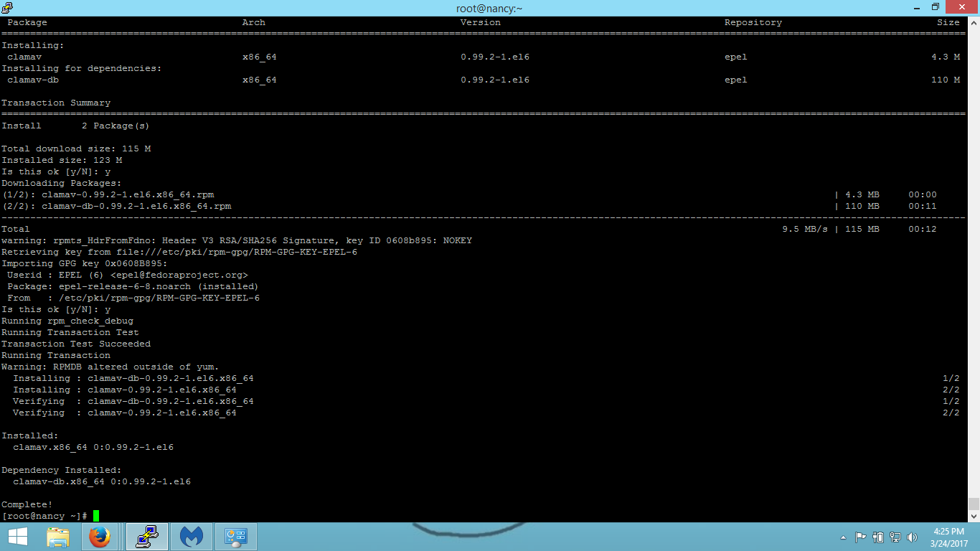Image resolution: width=980 pixels, height=551 pixels.
Task: Show hidden tray icons arrow
Action: click(843, 537)
